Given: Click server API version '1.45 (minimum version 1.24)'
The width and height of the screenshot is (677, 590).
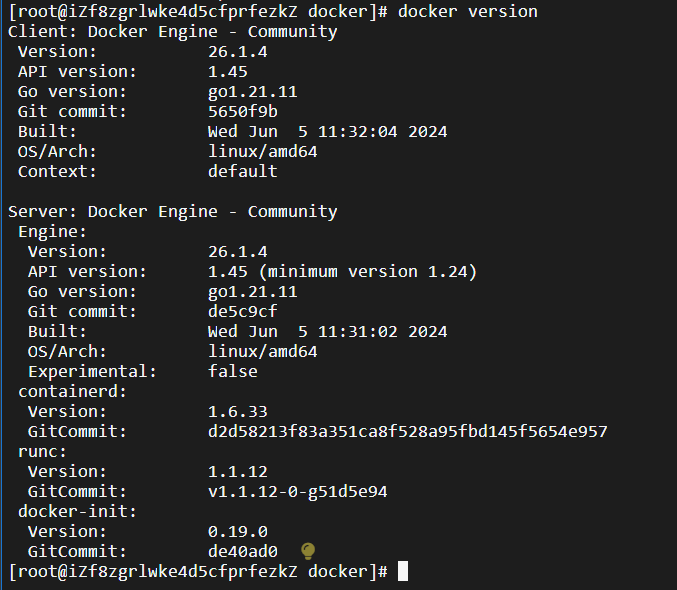Looking at the screenshot, I should point(342,272).
